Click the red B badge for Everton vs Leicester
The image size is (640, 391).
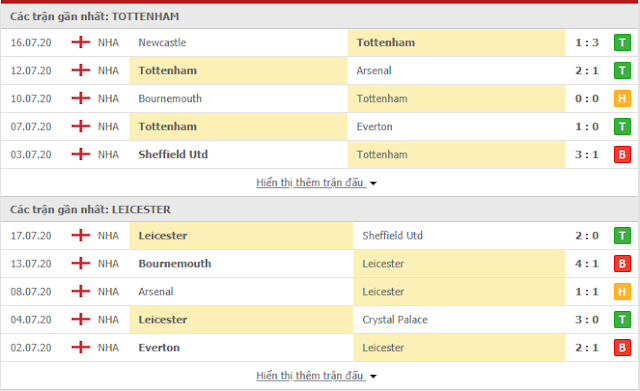coord(622,347)
